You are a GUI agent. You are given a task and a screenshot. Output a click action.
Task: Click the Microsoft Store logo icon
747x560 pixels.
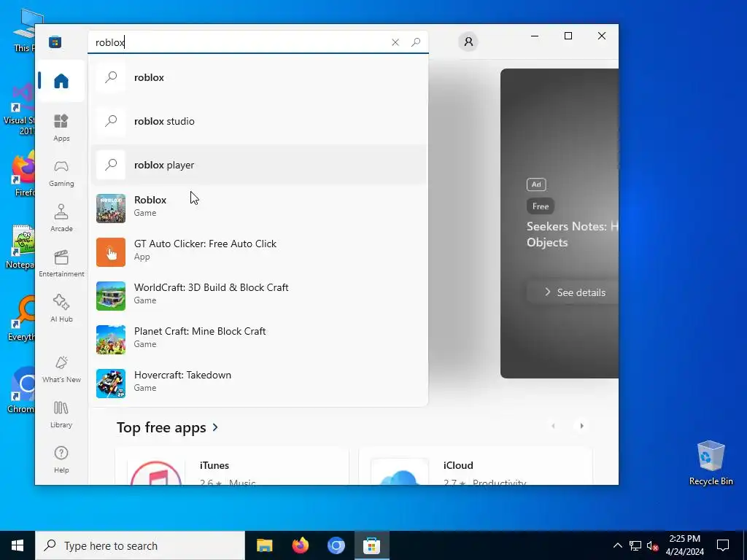pyautogui.click(x=55, y=42)
